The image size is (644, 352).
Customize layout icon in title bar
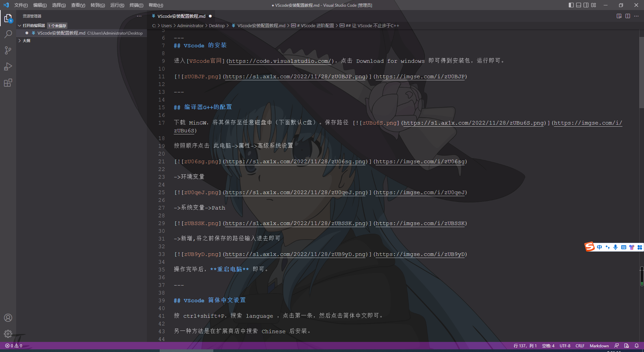tap(594, 5)
